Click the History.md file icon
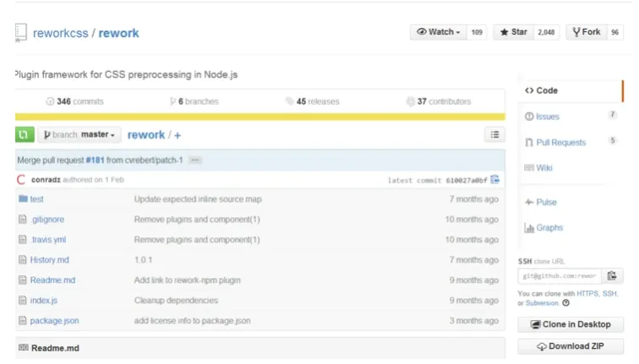This screenshot has width=639, height=364. (x=23, y=260)
